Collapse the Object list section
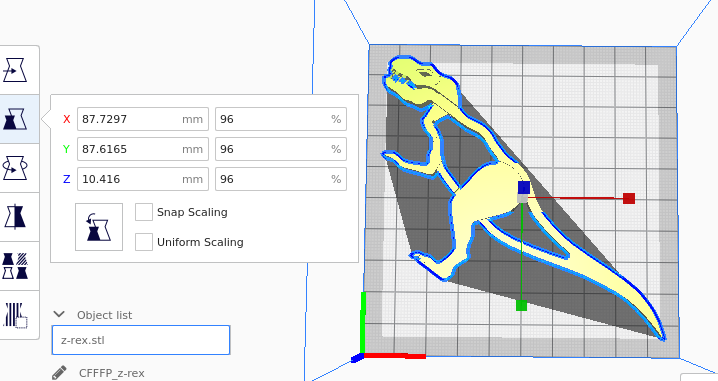 pyautogui.click(x=59, y=314)
